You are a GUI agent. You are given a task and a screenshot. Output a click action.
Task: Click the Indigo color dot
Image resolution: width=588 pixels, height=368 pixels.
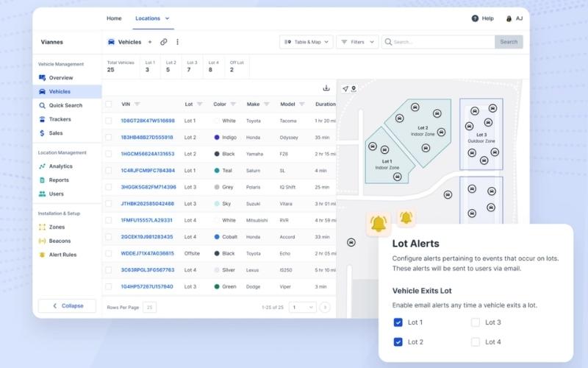(x=217, y=138)
